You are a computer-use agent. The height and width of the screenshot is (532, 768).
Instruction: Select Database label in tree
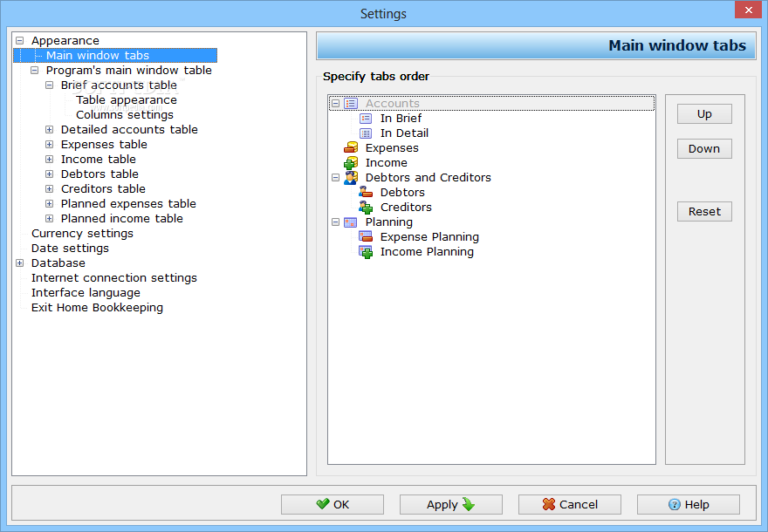coord(58,263)
